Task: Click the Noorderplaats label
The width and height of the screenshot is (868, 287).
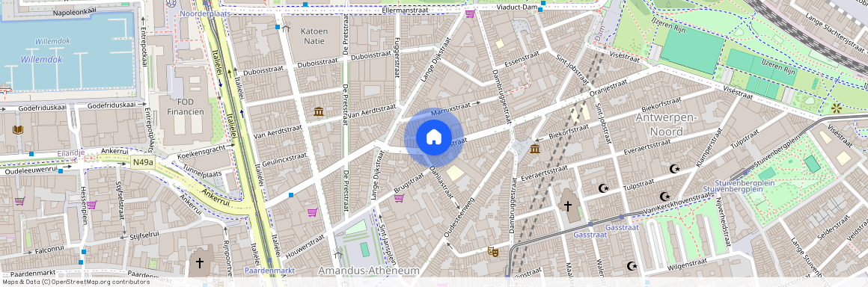Action: click(205, 13)
